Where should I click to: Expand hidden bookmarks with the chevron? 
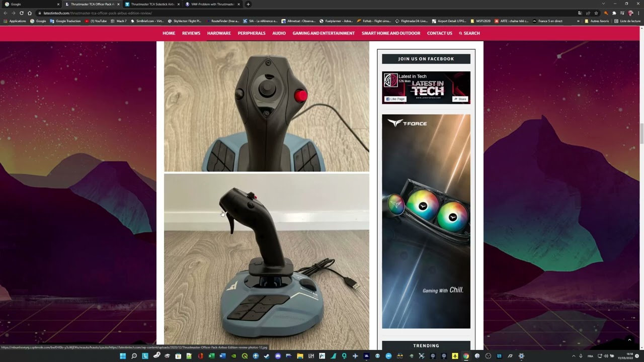(x=578, y=21)
